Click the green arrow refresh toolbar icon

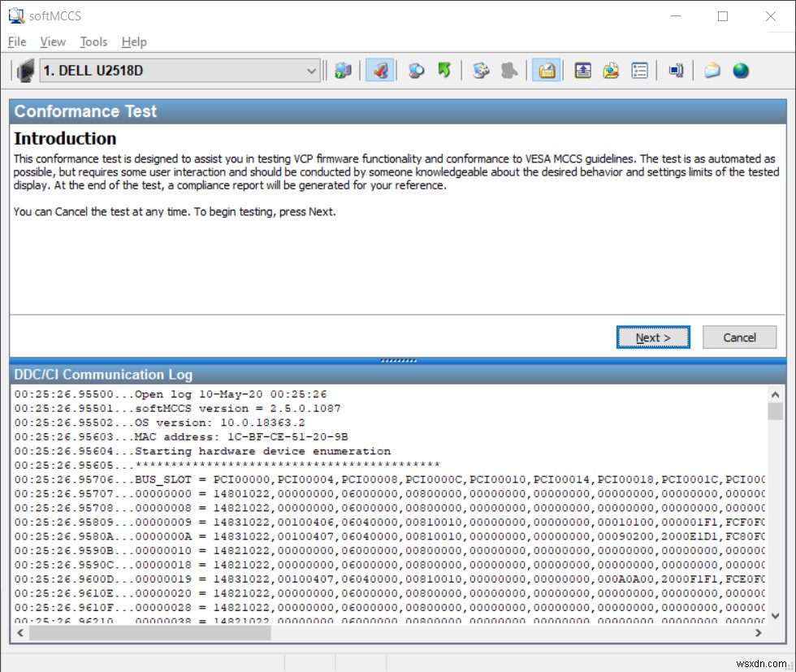pyautogui.click(x=444, y=70)
